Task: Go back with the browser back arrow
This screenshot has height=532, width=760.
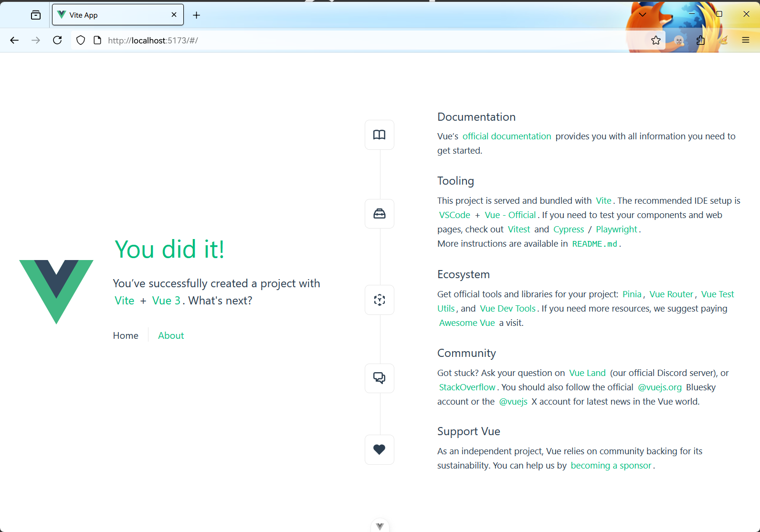Action: point(14,40)
